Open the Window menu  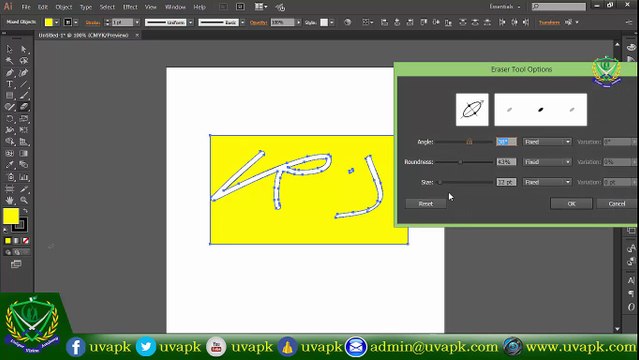[x=175, y=7]
